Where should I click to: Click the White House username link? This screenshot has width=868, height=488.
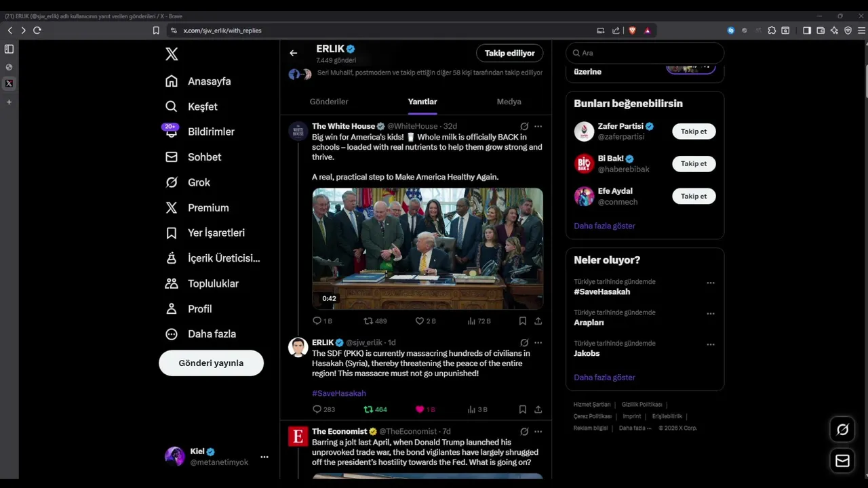click(x=412, y=126)
